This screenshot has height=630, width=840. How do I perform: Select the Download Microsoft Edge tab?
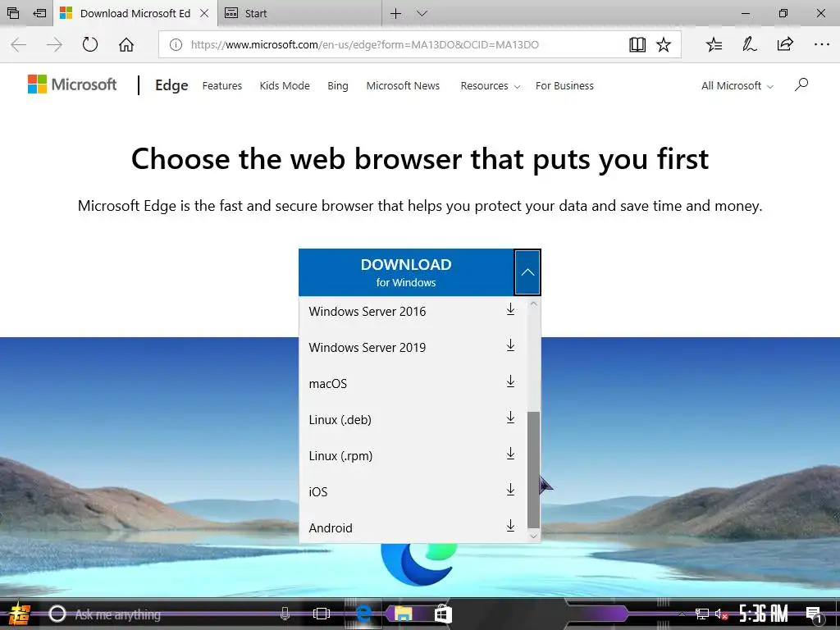(135, 13)
